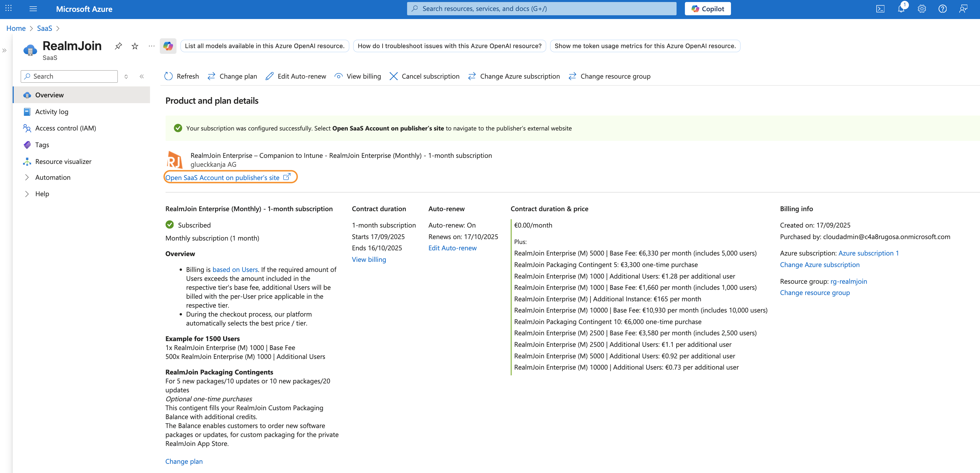Collapse the sidebar with double chevron
This screenshot has width=980, height=473.
pyautogui.click(x=142, y=77)
